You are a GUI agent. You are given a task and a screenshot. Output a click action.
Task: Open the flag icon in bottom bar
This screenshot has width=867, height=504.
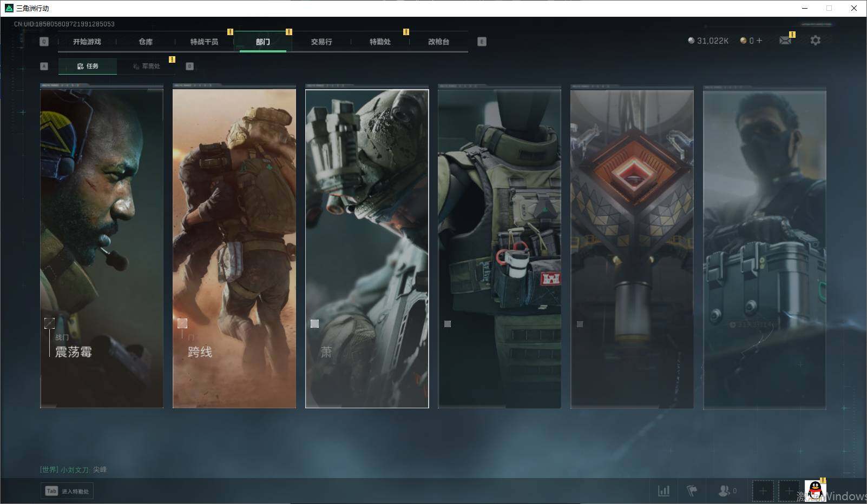point(692,491)
